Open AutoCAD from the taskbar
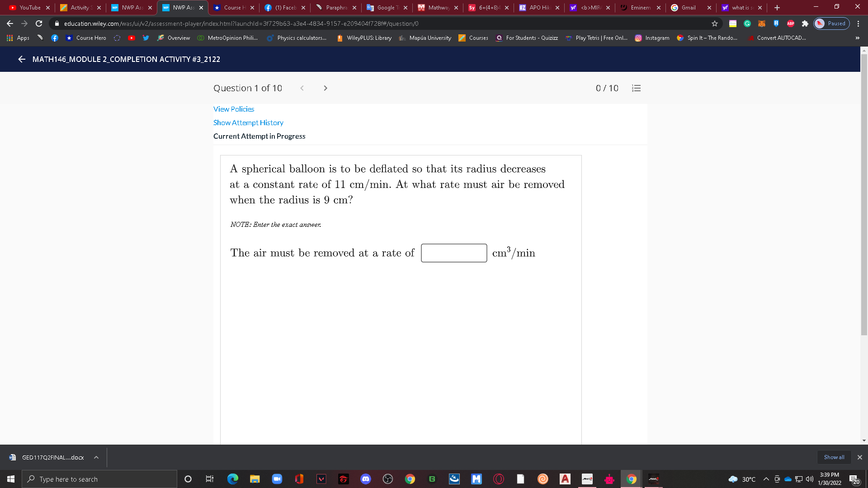Image resolution: width=868 pixels, height=488 pixels. [x=565, y=479]
